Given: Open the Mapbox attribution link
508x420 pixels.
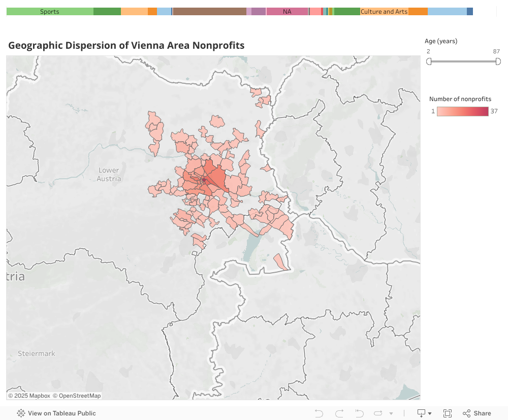Looking at the screenshot, I should point(29,396).
